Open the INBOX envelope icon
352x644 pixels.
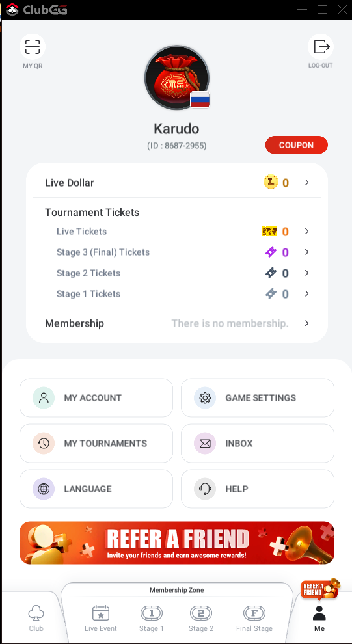tap(205, 443)
